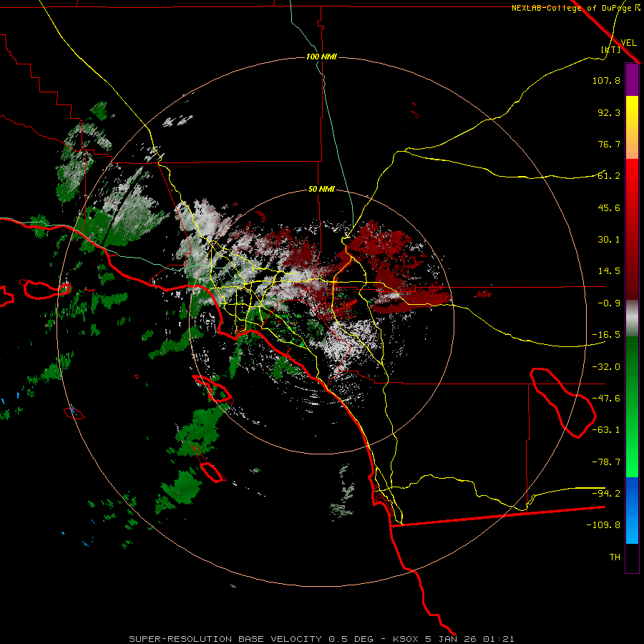Click the TH legend label
The width and height of the screenshot is (644, 644).
pos(615,557)
